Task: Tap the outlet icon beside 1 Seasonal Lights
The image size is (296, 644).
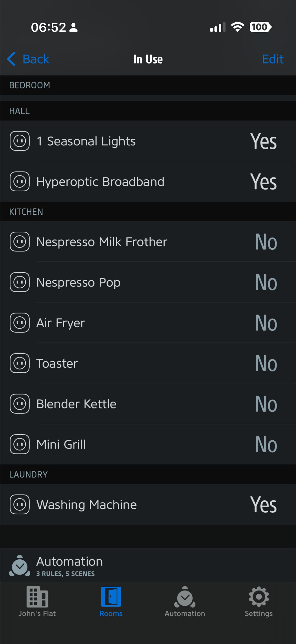Action: [x=19, y=141]
